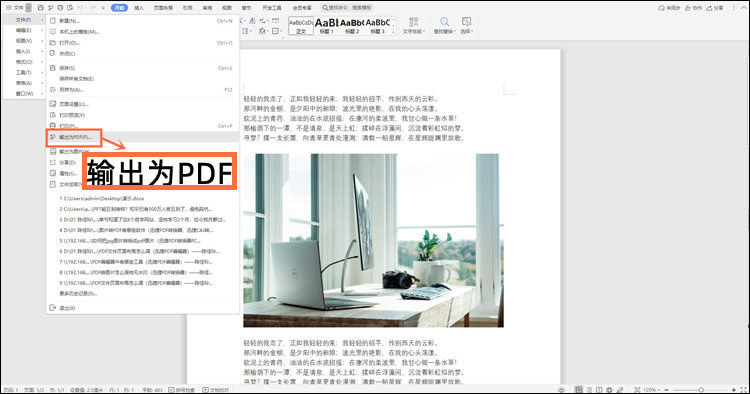
Task: Expand 格式(O) submenu
Action: pyautogui.click(x=24, y=62)
